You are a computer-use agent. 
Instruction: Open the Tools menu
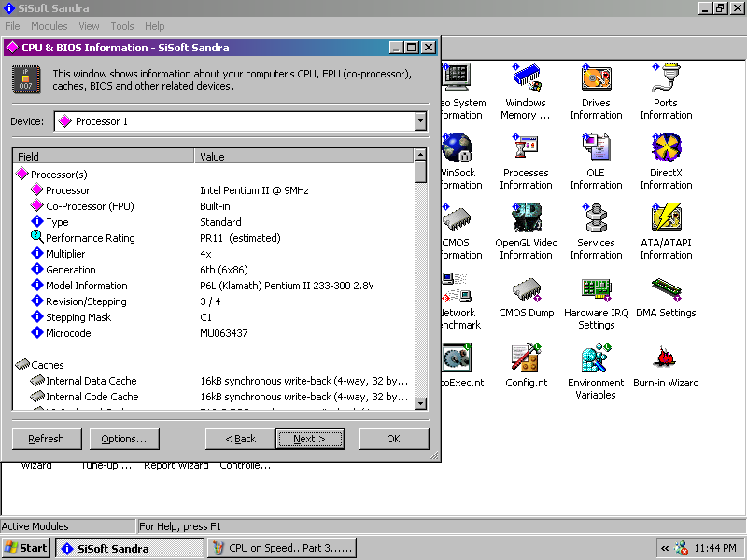click(x=122, y=26)
